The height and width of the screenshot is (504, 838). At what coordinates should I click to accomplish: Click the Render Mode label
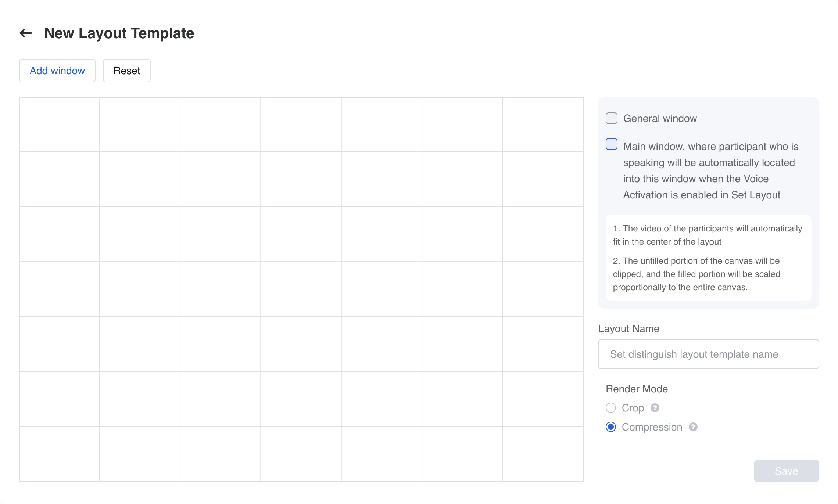pos(637,389)
